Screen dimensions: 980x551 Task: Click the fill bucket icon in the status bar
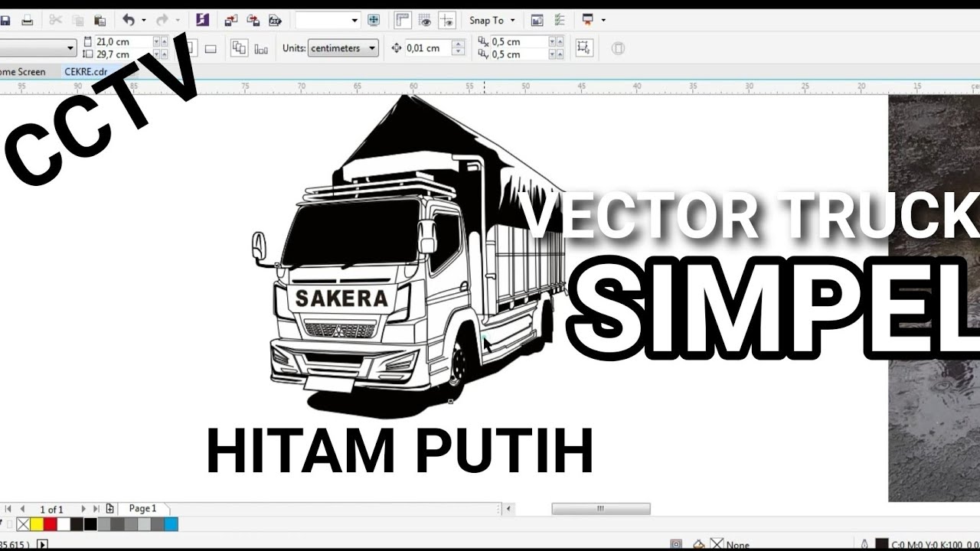pos(698,544)
